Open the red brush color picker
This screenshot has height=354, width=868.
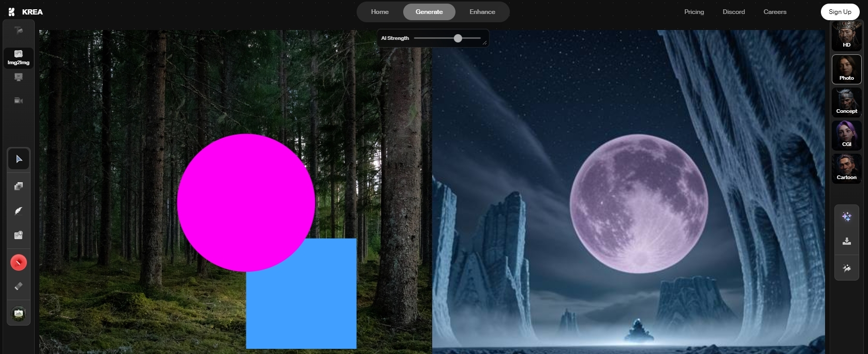click(19, 262)
